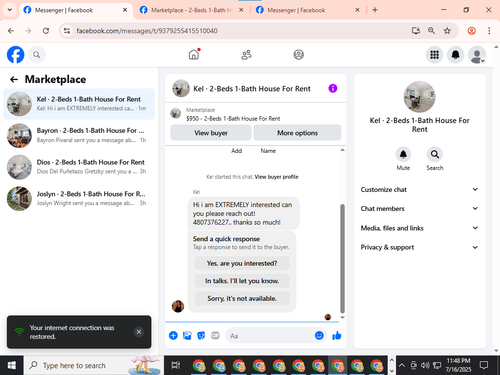This screenshot has height=375, width=500.
Task: Click the Kel listing picture in info panel
Action: [x=419, y=97]
